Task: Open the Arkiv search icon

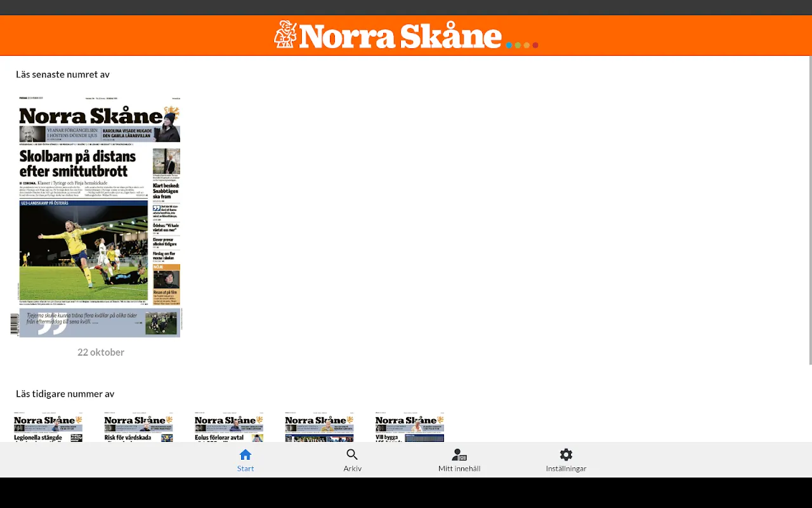Action: pos(352,455)
